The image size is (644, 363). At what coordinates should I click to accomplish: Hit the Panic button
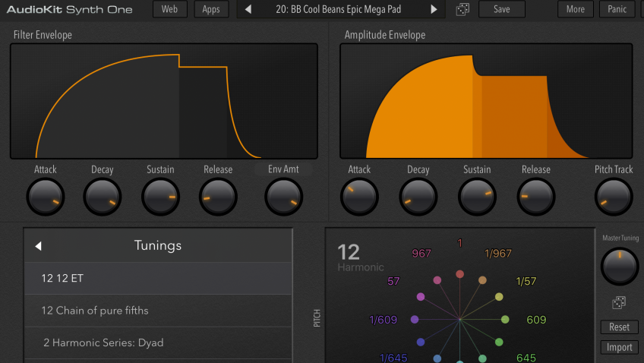617,9
